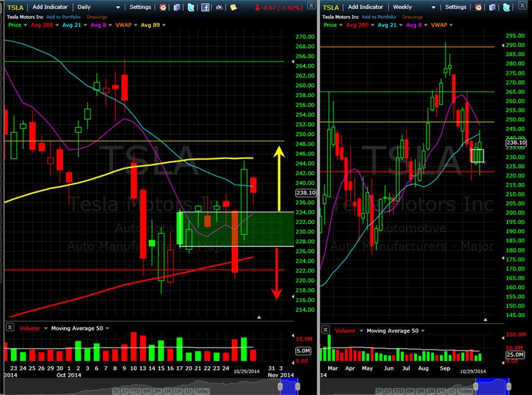This screenshot has height=395, width=532.
Task: Select YTD range in Daily chart
Action: coord(135,391)
